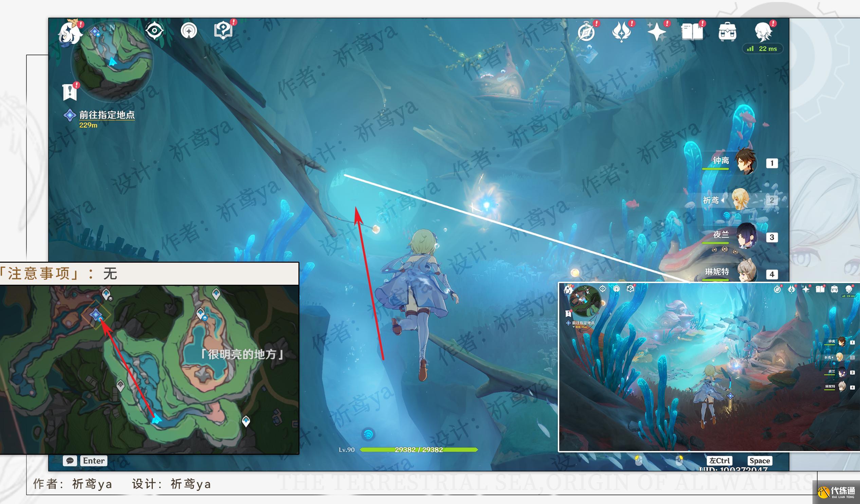
Task: Click quest tracker text 前往指定地点
Action: pyautogui.click(x=107, y=115)
